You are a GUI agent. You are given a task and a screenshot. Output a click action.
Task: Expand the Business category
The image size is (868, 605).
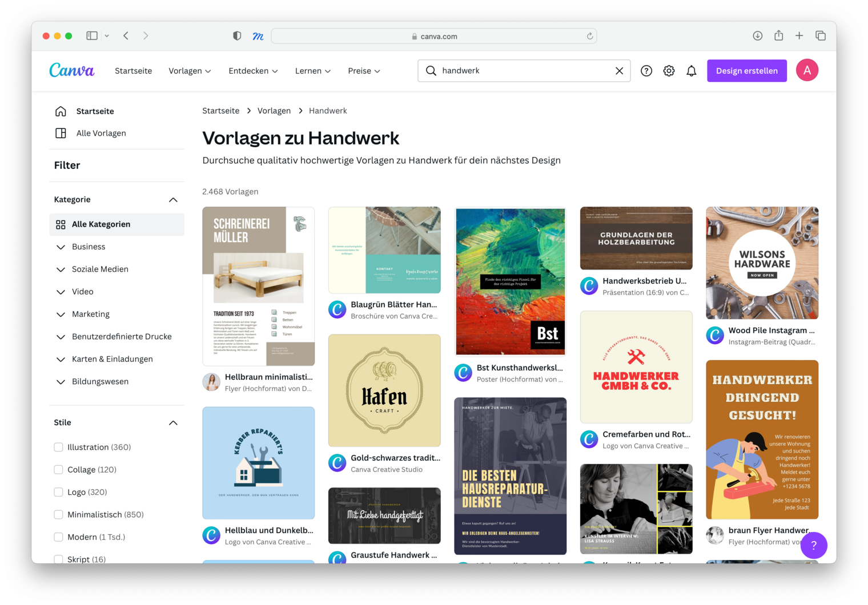61,247
